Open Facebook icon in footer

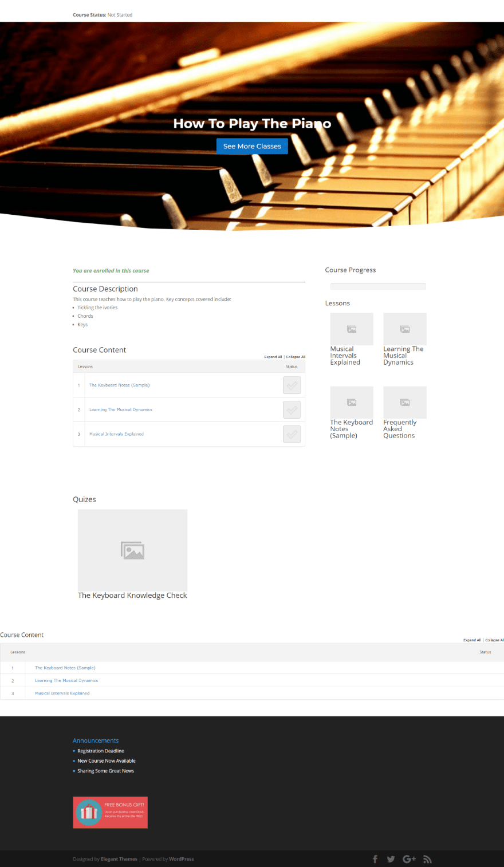click(375, 859)
